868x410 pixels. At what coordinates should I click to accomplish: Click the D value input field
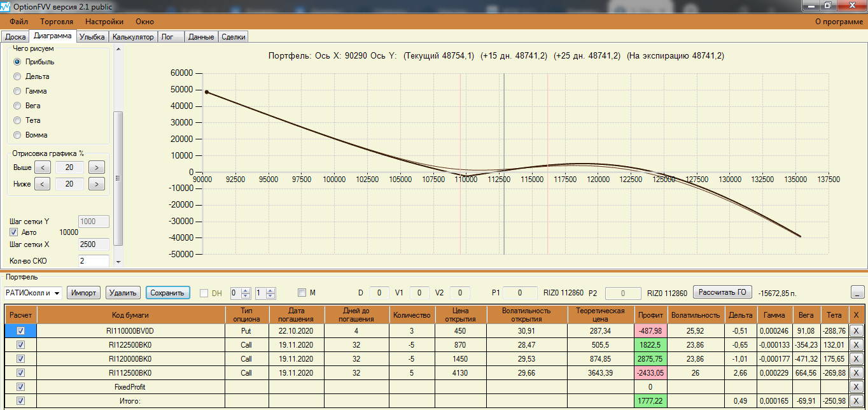click(x=379, y=293)
